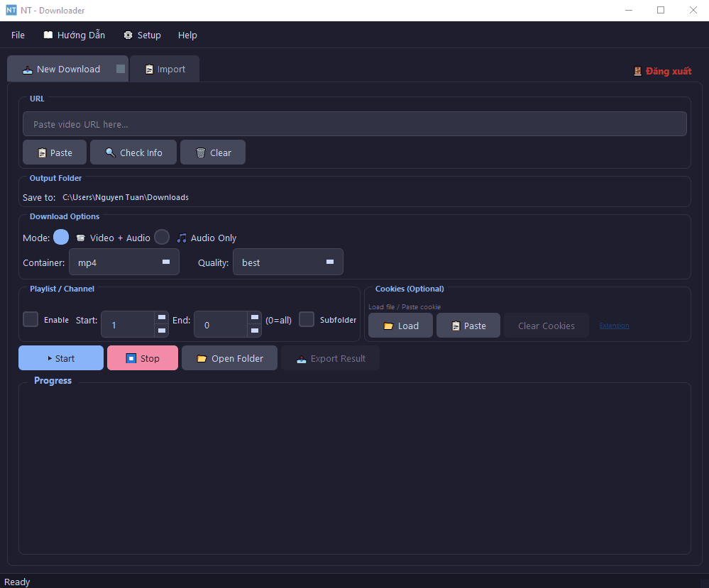Select the Video + Audio mode radio button
This screenshot has height=588, width=709.
pos(61,237)
